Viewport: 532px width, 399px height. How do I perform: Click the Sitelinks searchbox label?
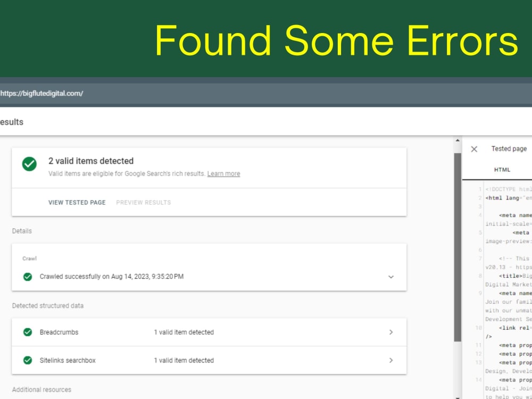(x=68, y=360)
